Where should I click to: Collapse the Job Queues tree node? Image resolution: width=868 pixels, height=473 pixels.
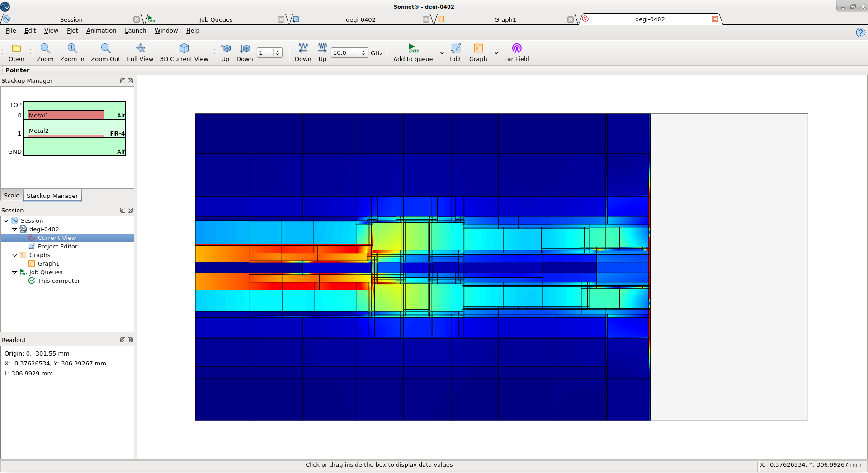pos(14,272)
